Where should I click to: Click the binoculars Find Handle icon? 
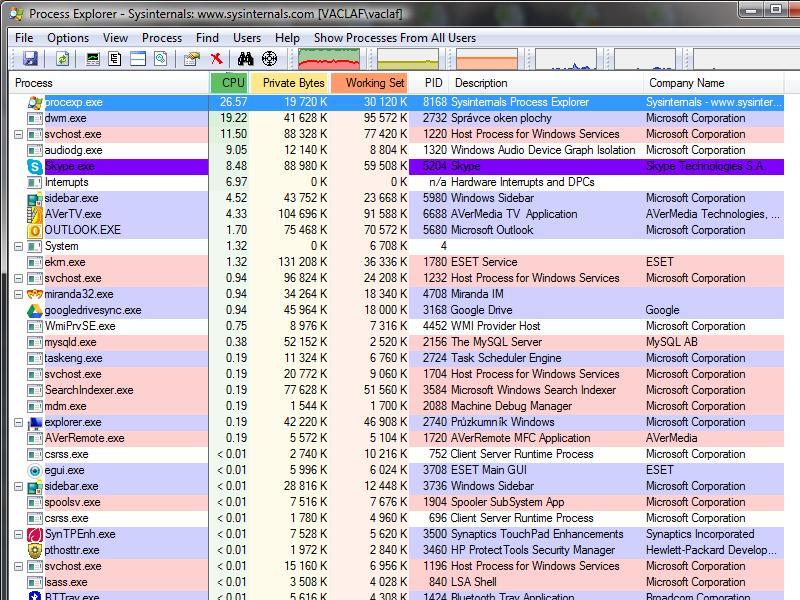[245, 60]
